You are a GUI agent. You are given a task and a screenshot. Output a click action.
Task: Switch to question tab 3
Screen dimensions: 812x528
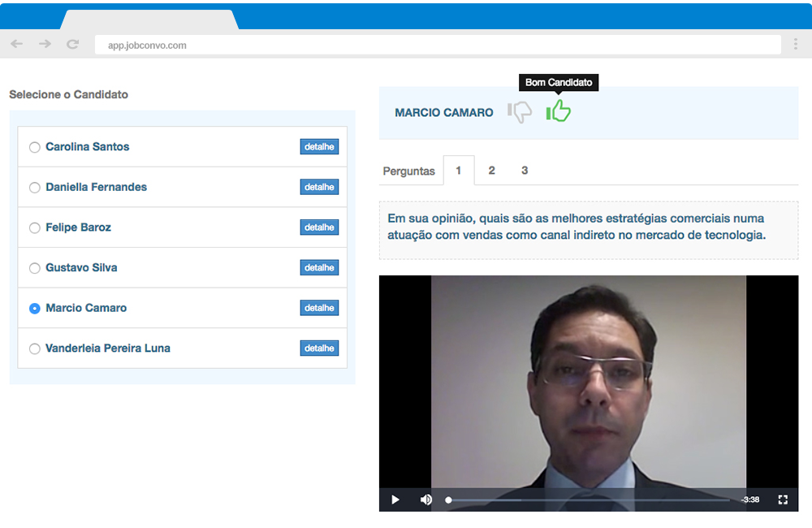pos(525,171)
